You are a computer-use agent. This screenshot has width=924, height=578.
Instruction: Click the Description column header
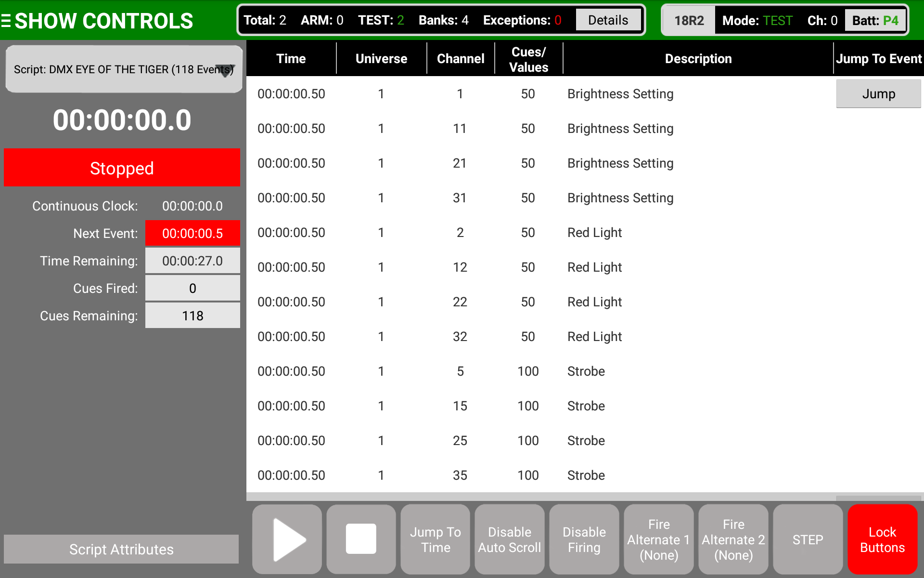coord(698,59)
